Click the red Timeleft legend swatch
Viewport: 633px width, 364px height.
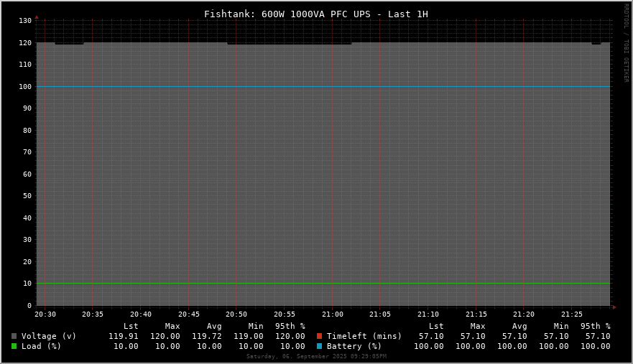point(319,336)
